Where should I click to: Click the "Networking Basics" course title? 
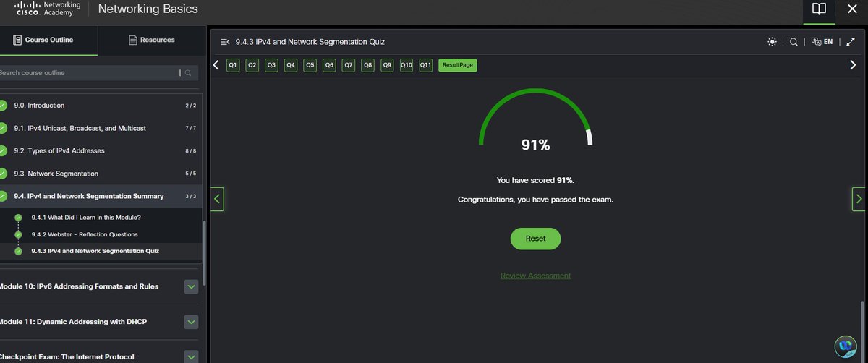[x=148, y=9]
